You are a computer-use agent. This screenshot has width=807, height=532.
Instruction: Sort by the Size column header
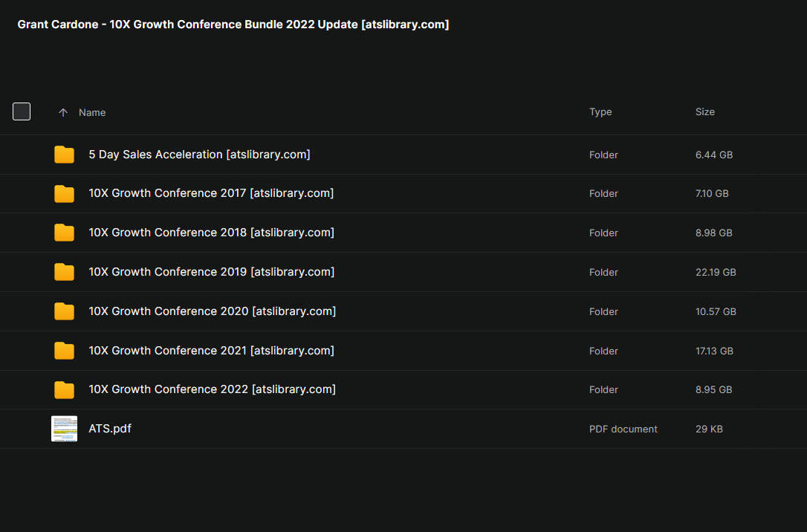[x=704, y=111]
